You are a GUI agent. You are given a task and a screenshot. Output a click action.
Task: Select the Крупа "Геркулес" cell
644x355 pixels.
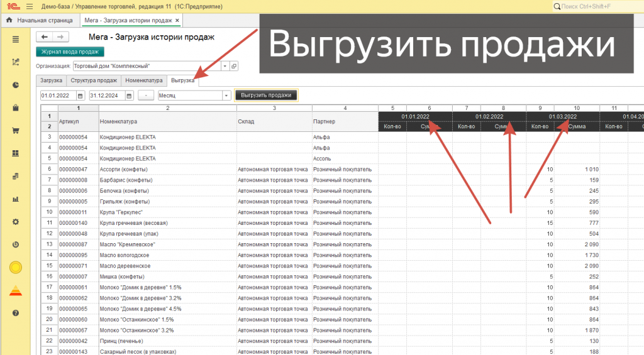coord(167,212)
